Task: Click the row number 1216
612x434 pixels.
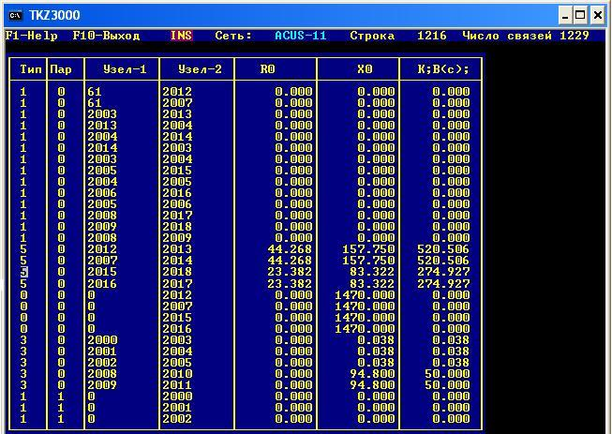Action: pos(432,36)
